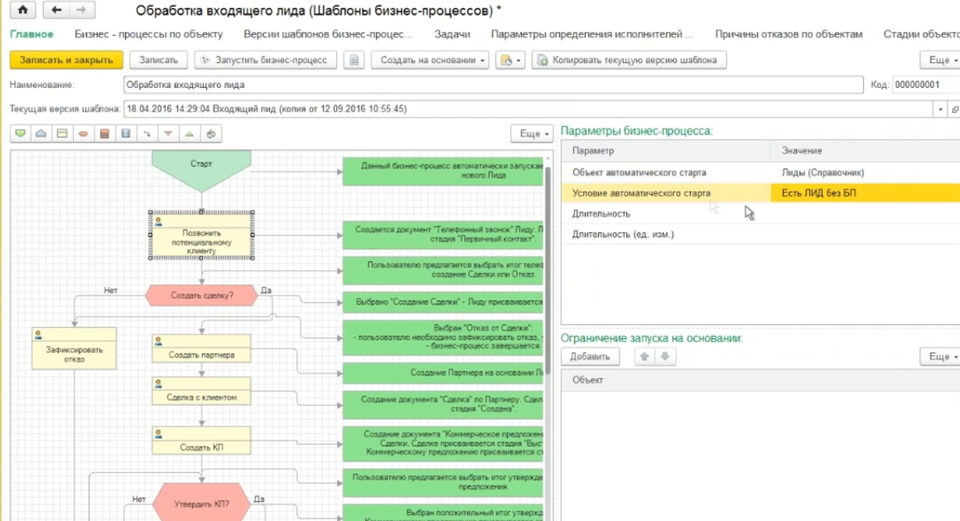Screen dimensions: 960x521
Task: Open 'Бизнес - процессы по объекту' tab
Action: [149, 34]
